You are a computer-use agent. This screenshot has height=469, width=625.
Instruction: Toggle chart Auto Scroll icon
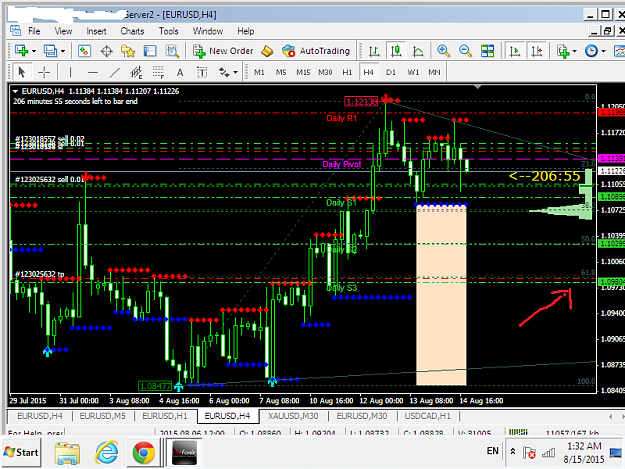click(515, 51)
